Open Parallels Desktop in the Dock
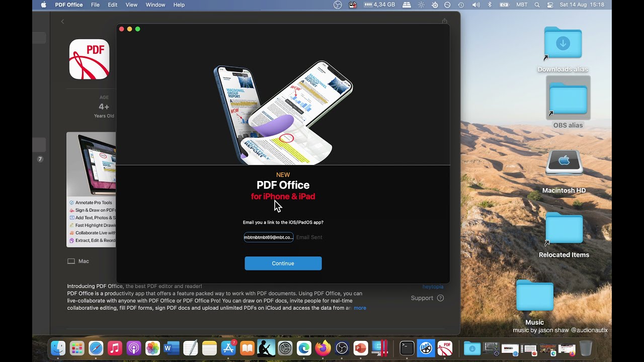The width and height of the screenshot is (644, 362). pos(380,348)
